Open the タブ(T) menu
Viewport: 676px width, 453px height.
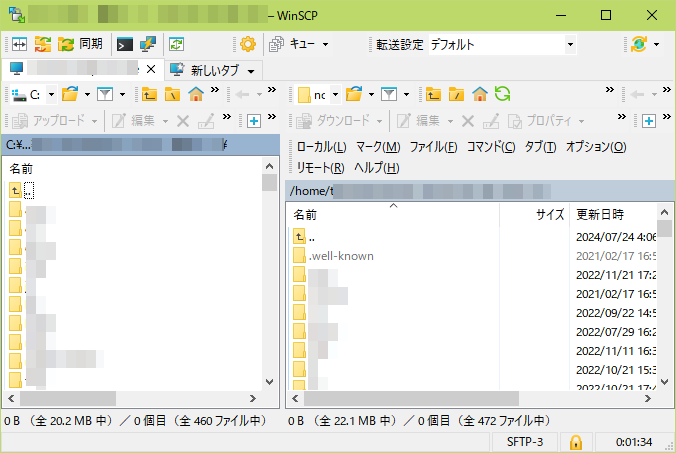(x=541, y=147)
